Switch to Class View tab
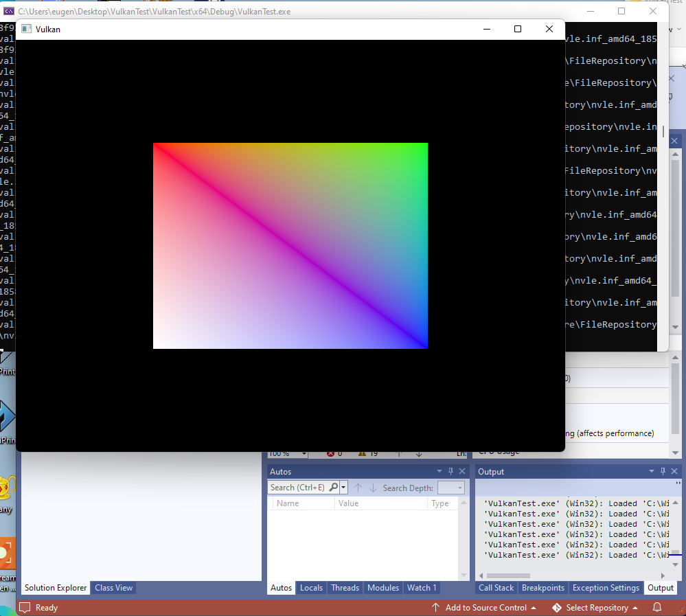The width and height of the screenshot is (686, 616). pyautogui.click(x=113, y=588)
